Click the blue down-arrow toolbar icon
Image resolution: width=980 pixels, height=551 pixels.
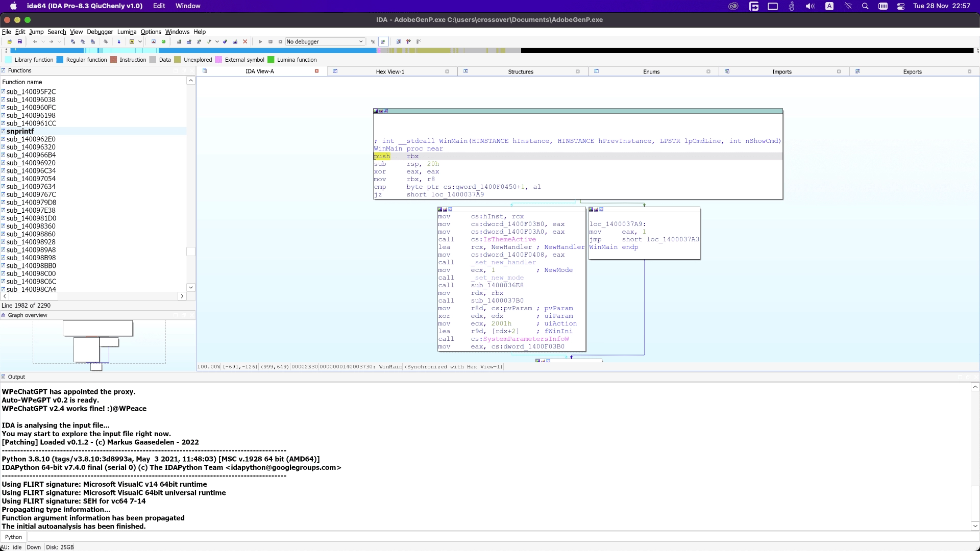click(119, 42)
